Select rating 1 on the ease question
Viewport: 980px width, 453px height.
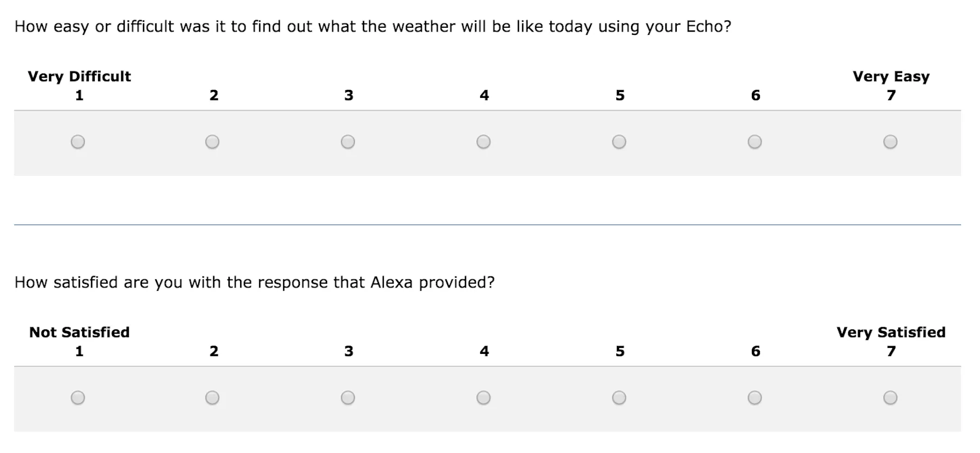(78, 142)
